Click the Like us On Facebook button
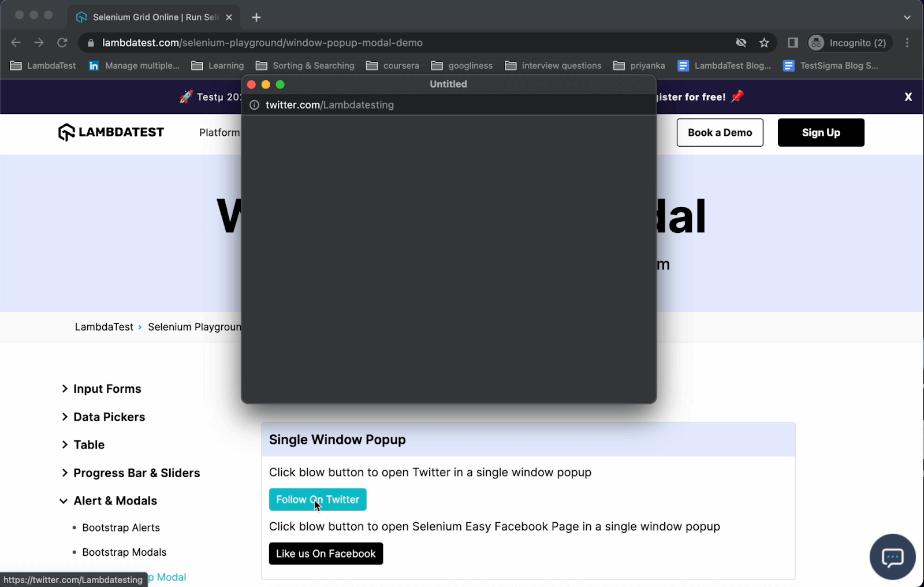Viewport: 924px width, 587px height. point(326,553)
